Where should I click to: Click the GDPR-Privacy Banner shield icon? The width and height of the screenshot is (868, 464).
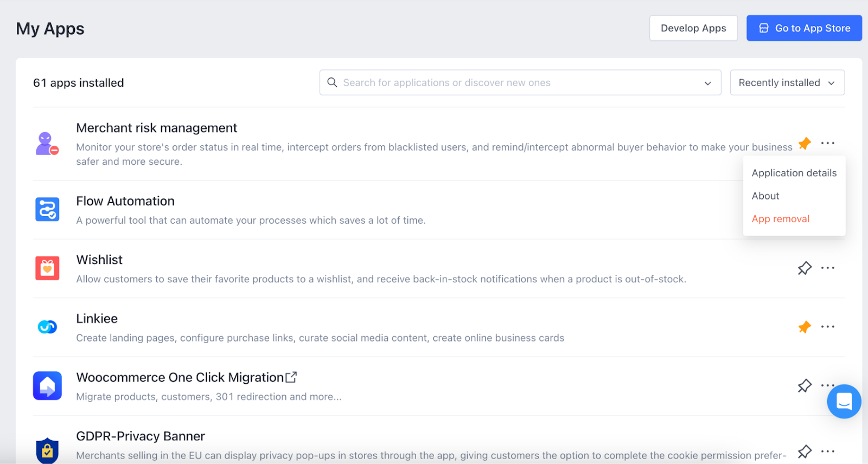point(47,450)
